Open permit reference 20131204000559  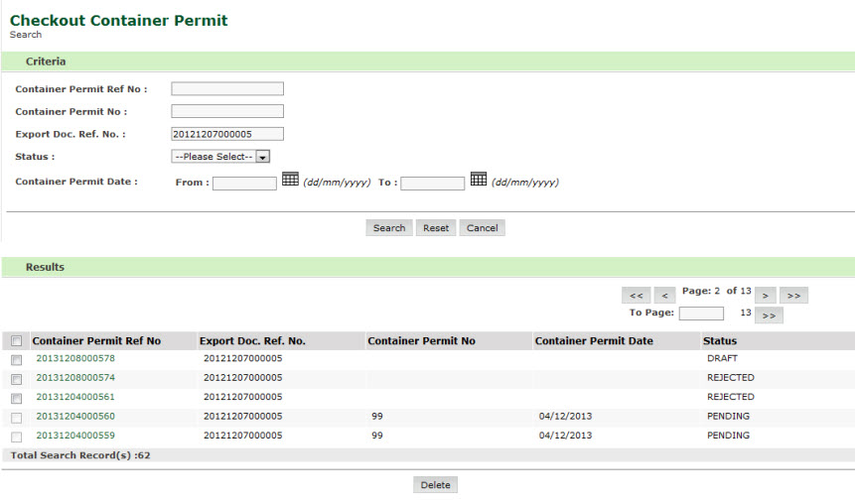click(x=75, y=436)
